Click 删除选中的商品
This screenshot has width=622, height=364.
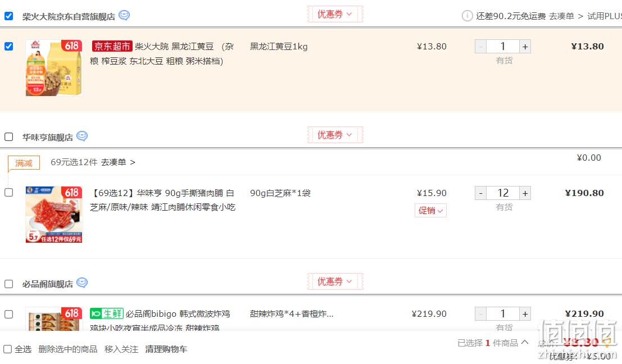click(68, 349)
